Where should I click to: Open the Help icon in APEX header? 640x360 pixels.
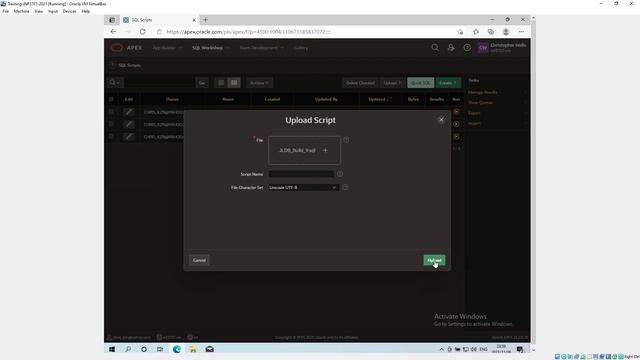[467, 48]
